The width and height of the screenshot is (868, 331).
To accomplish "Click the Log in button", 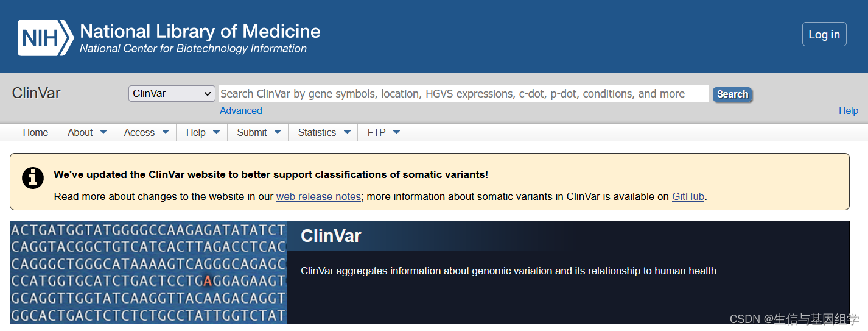I will click(824, 34).
